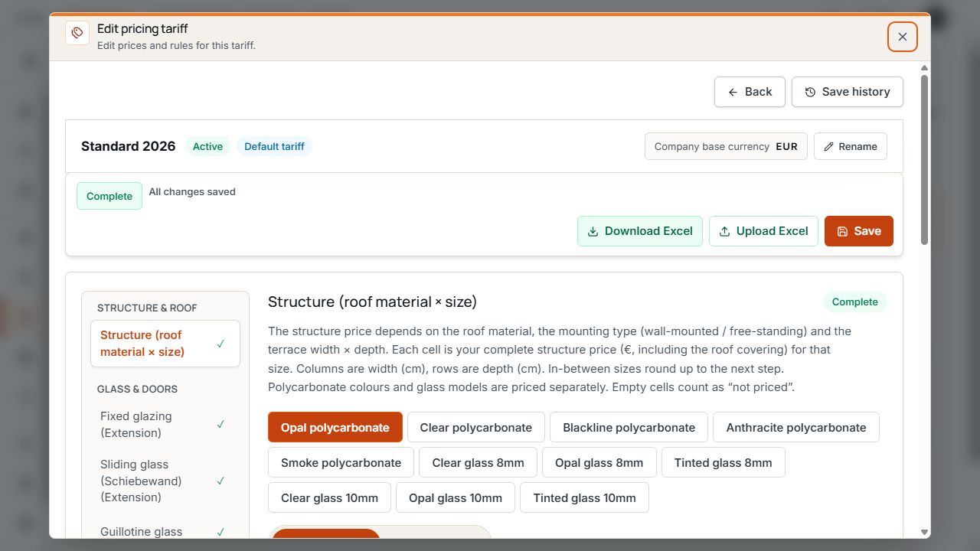Click the Default tariff badge
Screen dimensions: 980x551
click(274, 146)
